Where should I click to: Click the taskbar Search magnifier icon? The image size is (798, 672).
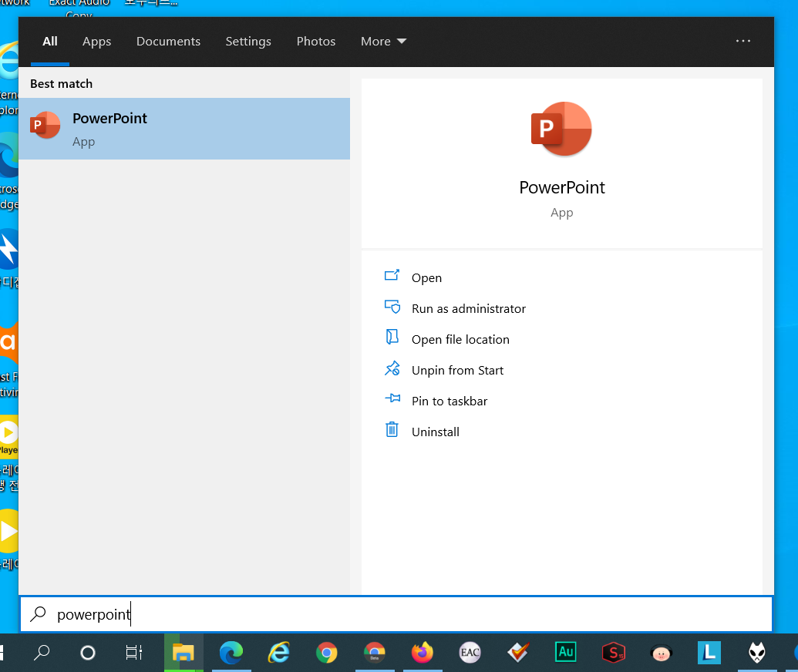pyautogui.click(x=42, y=652)
